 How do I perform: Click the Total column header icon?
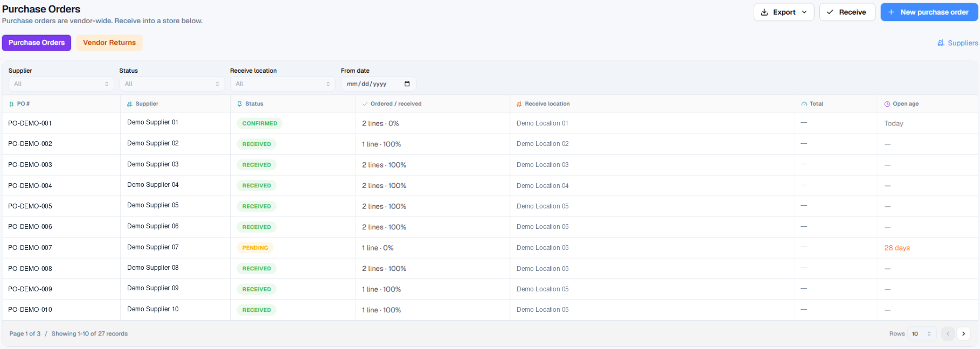tap(804, 104)
